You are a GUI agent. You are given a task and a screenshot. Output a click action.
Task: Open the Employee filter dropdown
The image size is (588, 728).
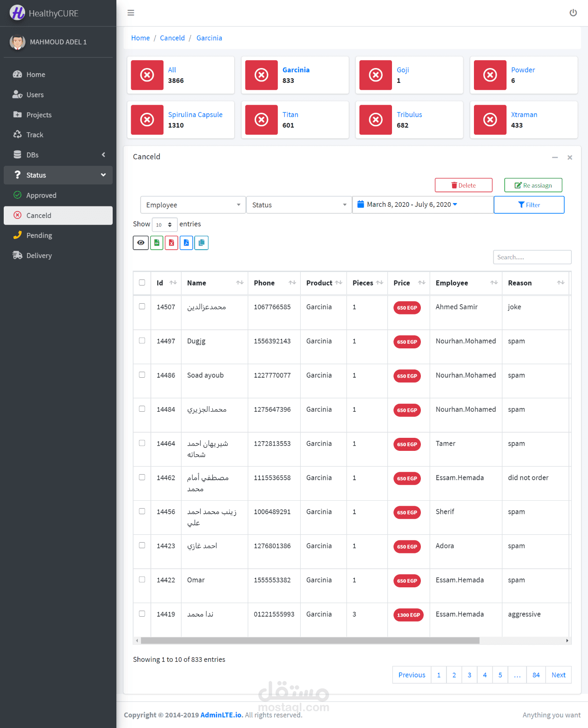(193, 205)
